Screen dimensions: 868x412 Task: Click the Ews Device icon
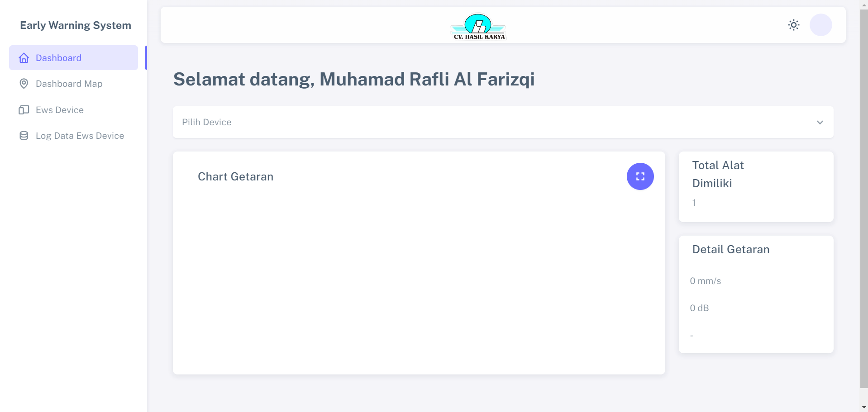(x=24, y=110)
